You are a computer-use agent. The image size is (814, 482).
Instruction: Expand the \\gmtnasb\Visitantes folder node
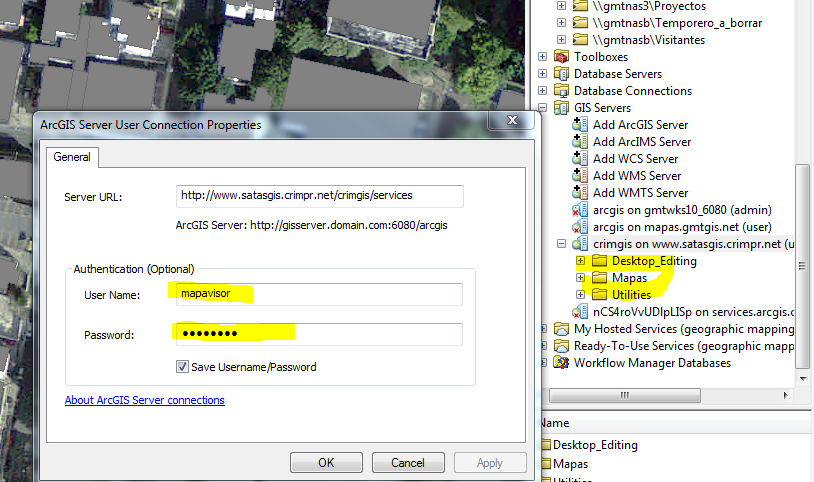(561, 39)
